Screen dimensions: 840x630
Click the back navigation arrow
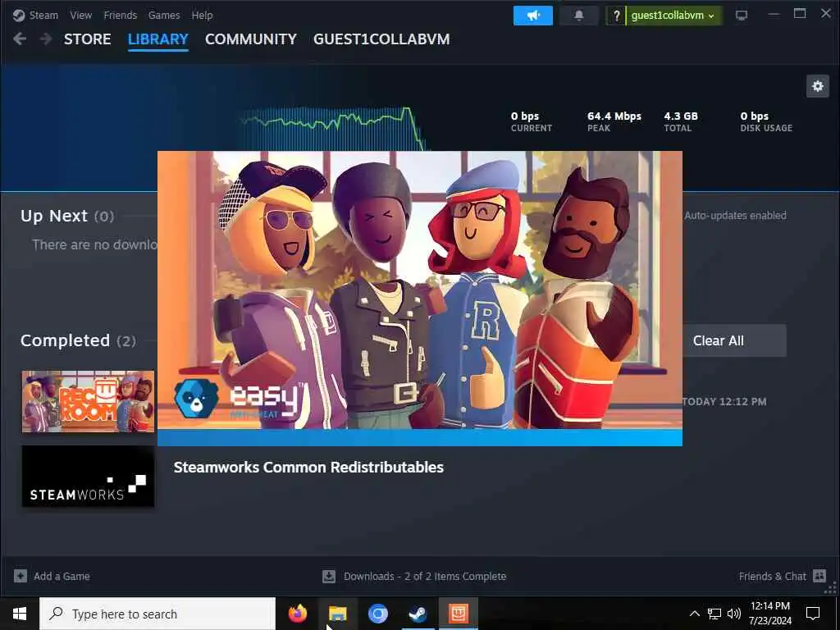click(20, 39)
